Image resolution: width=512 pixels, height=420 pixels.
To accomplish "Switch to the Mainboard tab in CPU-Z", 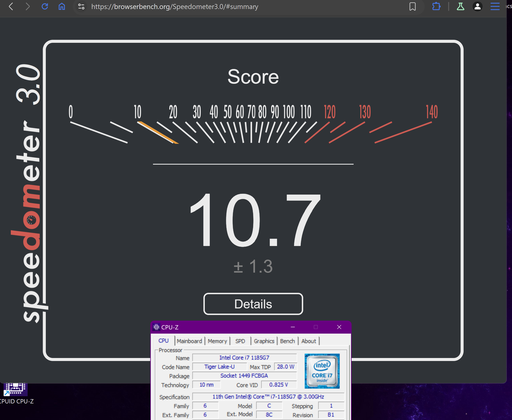I will 189,341.
